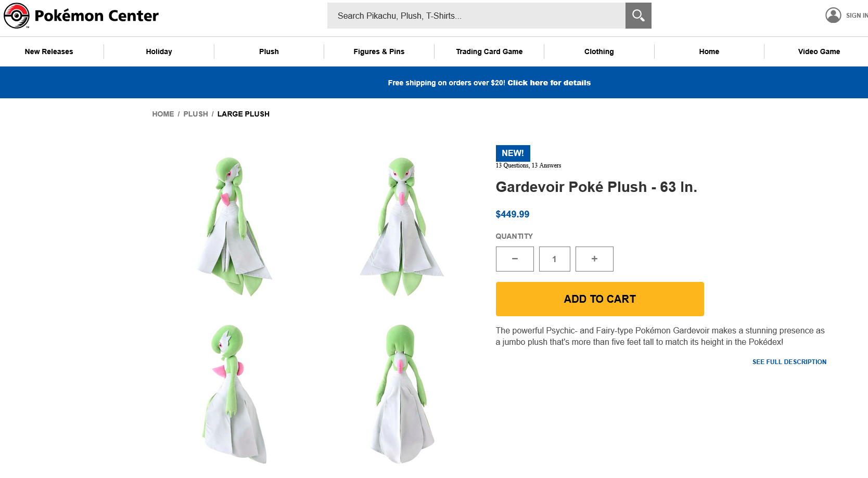Increase quantity with the plus button
This screenshot has height=478, width=868.
[594, 259]
